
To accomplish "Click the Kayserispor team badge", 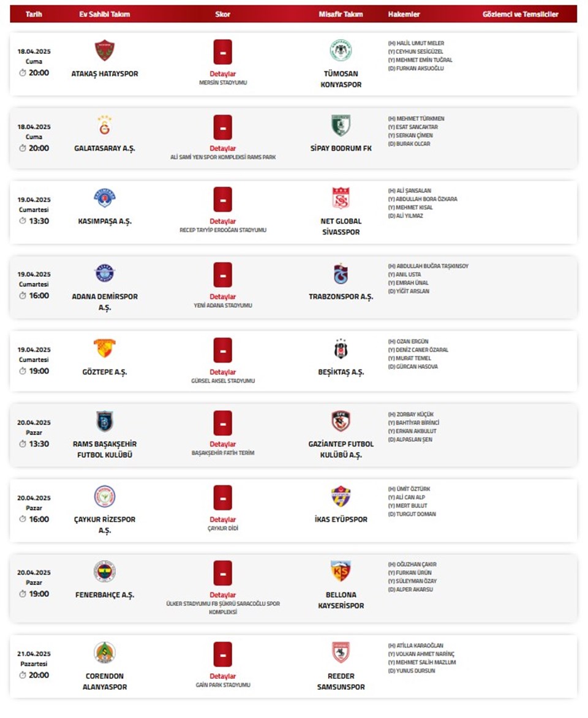I will 341,571.
